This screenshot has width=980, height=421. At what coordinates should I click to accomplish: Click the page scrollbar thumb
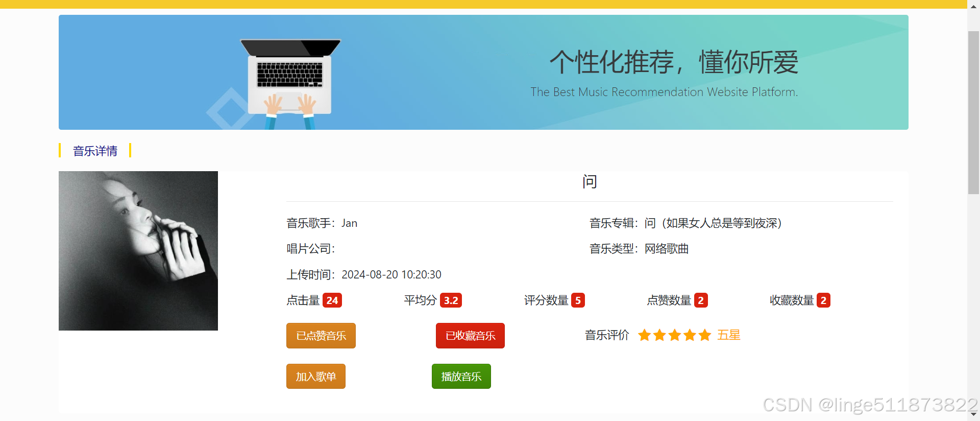click(x=973, y=112)
